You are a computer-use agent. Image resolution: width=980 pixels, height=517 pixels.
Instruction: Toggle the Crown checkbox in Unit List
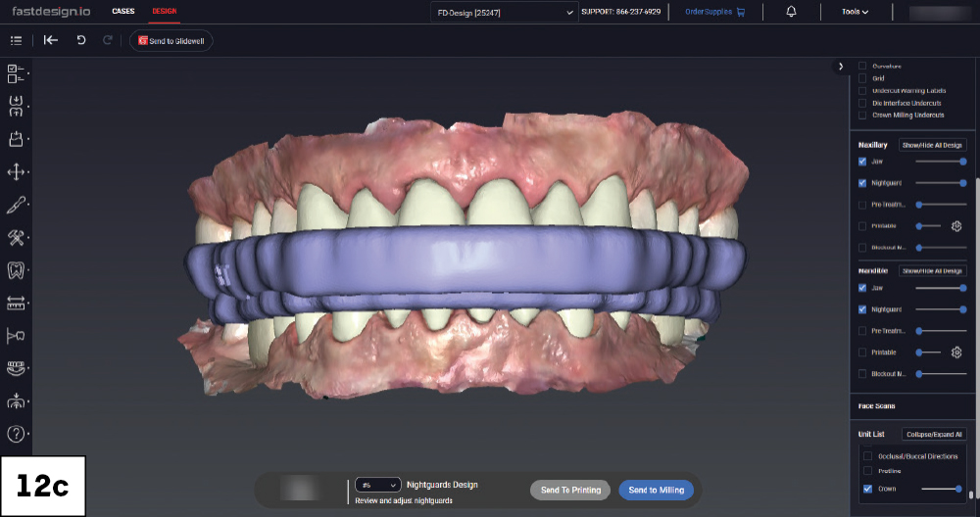point(867,489)
